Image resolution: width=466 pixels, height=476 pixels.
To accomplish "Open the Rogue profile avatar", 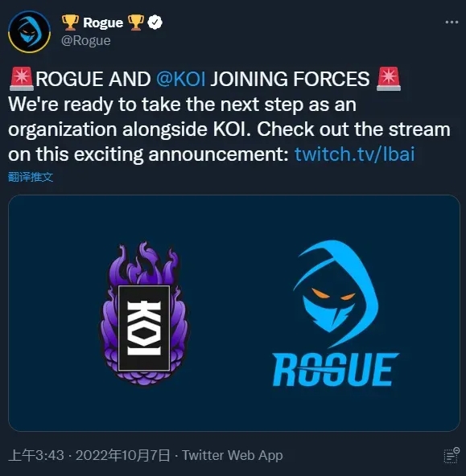I will coord(30,32).
